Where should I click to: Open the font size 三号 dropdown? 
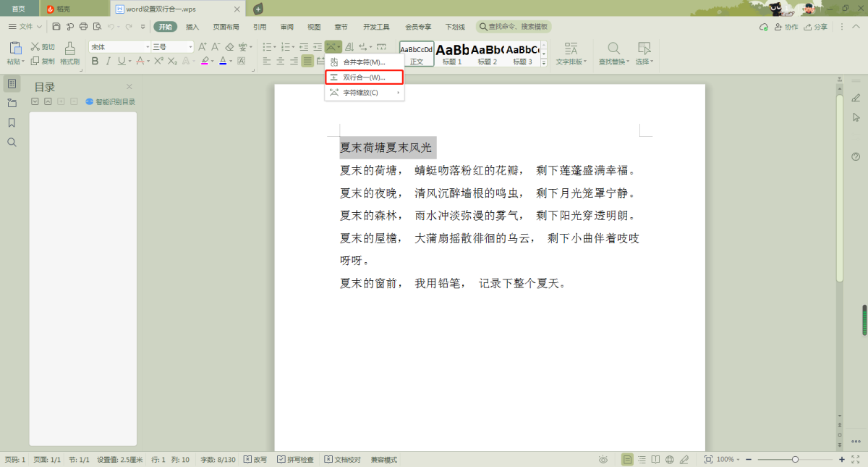pos(191,47)
